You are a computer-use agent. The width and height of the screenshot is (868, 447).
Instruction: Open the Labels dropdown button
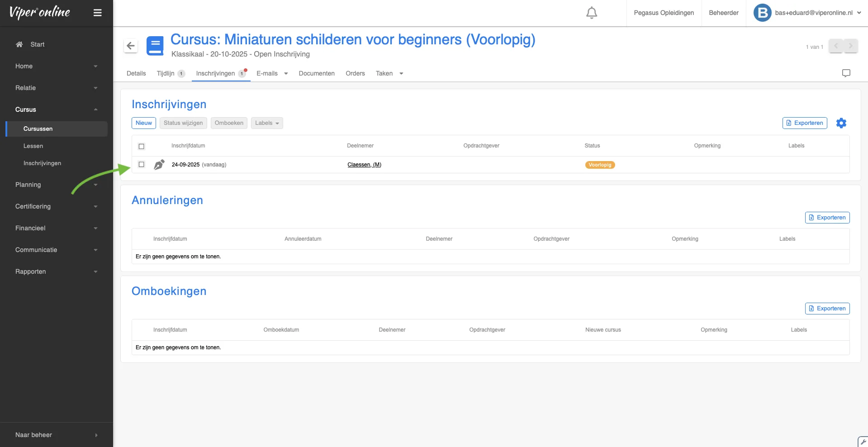pyautogui.click(x=267, y=123)
